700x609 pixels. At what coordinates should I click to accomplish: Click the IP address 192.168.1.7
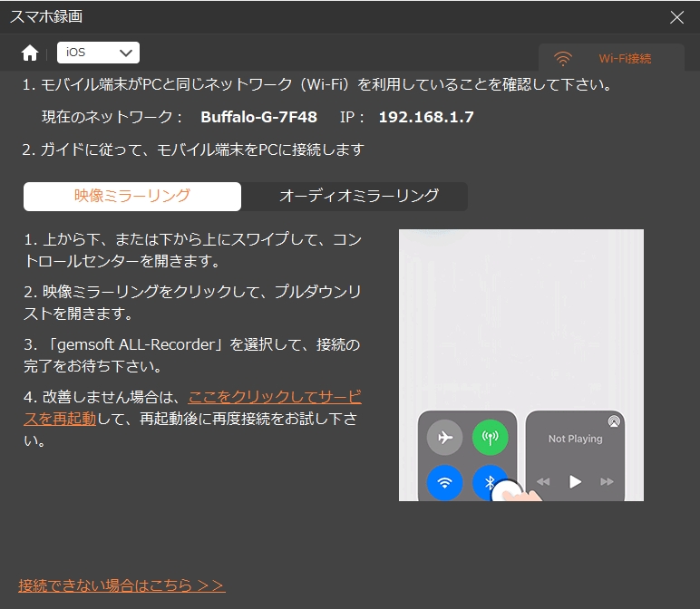click(425, 117)
